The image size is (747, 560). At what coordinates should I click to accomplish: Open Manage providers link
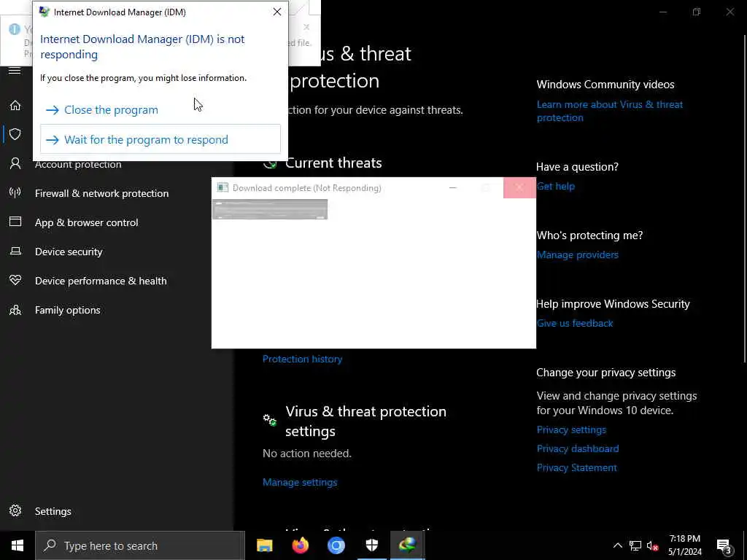click(578, 254)
